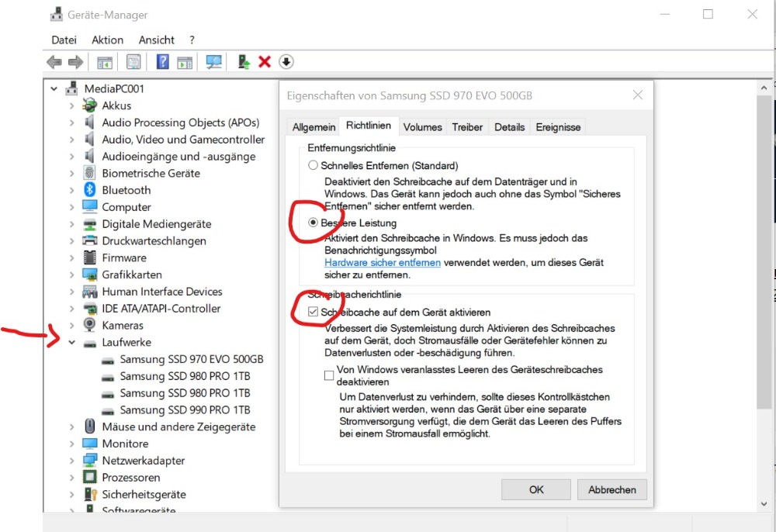Open the ? help menu
The width and height of the screenshot is (776, 532).
[192, 40]
